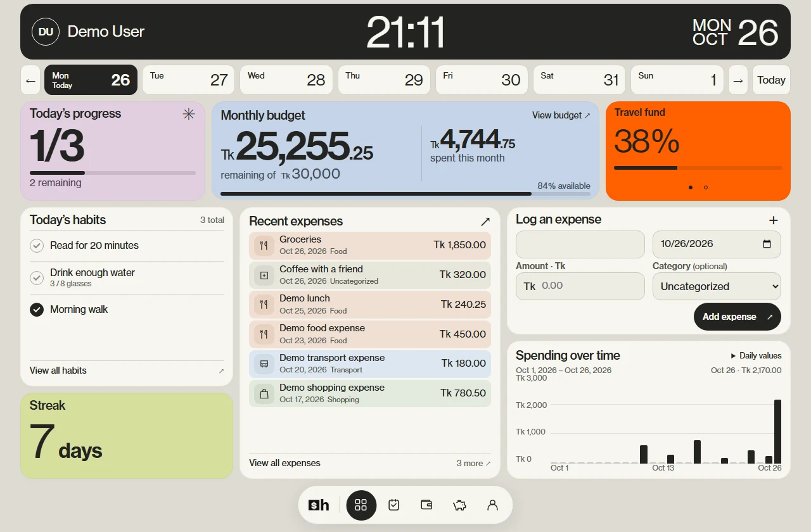The width and height of the screenshot is (811, 532).
Task: Go to previous week with left arrow
Action: click(30, 80)
